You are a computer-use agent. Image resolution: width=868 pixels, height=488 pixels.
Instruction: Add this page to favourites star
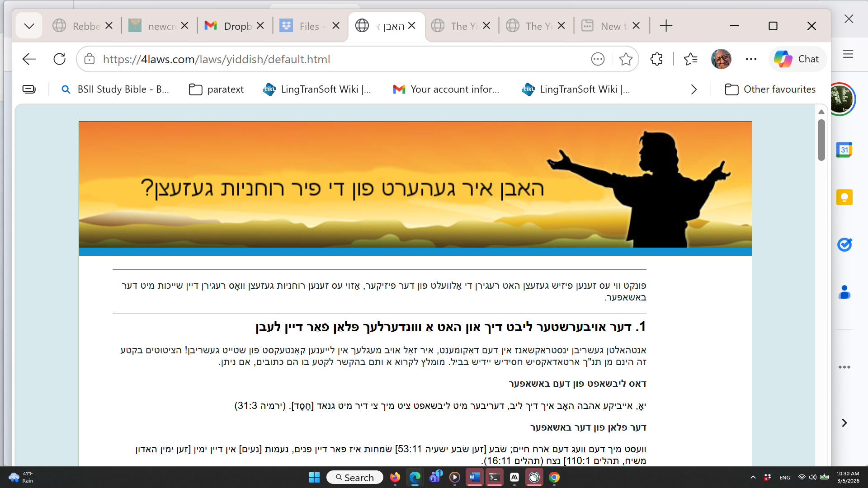pos(626,59)
